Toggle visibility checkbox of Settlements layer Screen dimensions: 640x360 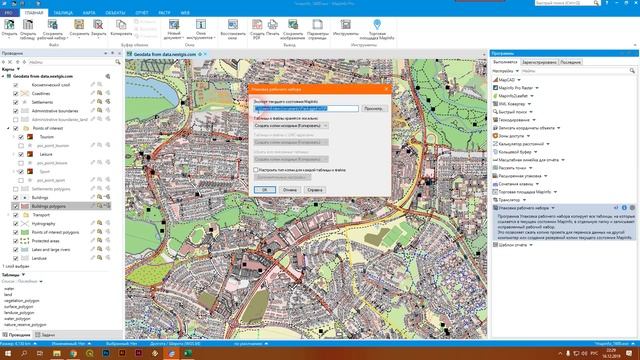tap(16, 102)
